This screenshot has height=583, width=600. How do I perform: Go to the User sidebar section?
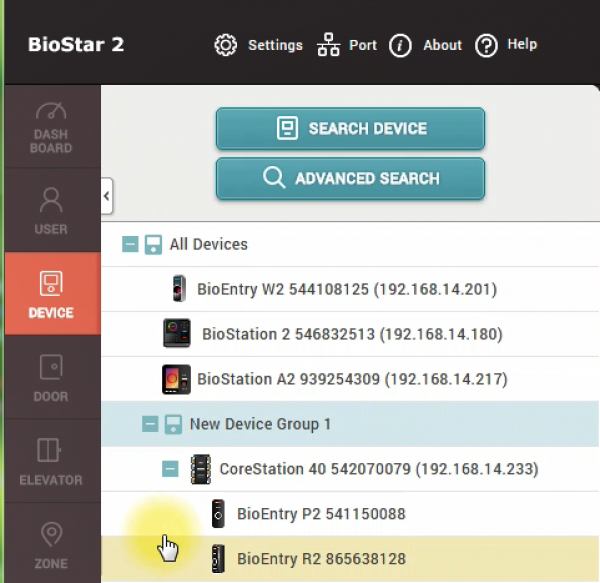(x=51, y=210)
